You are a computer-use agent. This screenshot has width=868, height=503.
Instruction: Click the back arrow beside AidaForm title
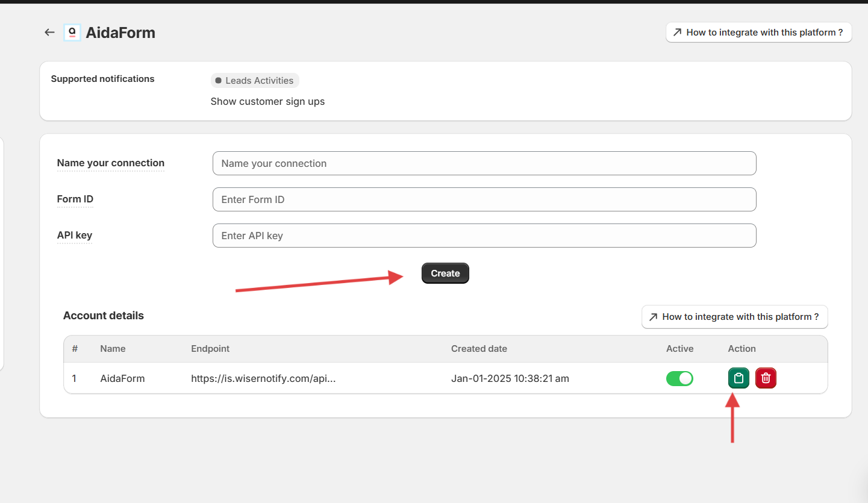(x=49, y=33)
